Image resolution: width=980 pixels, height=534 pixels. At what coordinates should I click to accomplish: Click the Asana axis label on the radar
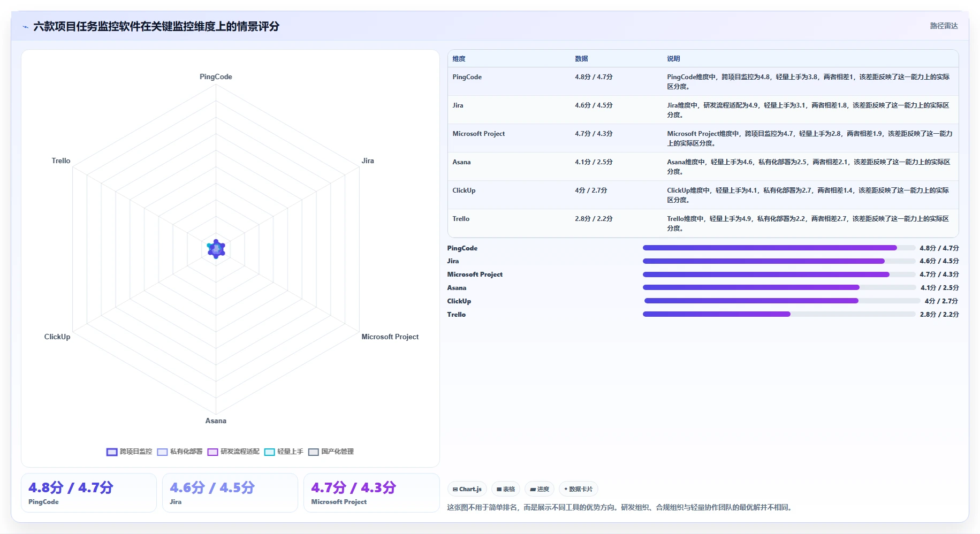[x=216, y=421]
